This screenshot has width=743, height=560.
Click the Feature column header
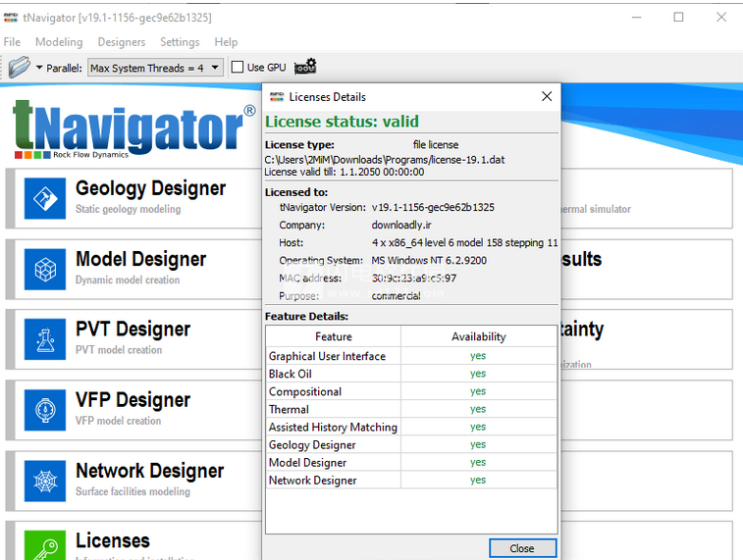pos(333,336)
